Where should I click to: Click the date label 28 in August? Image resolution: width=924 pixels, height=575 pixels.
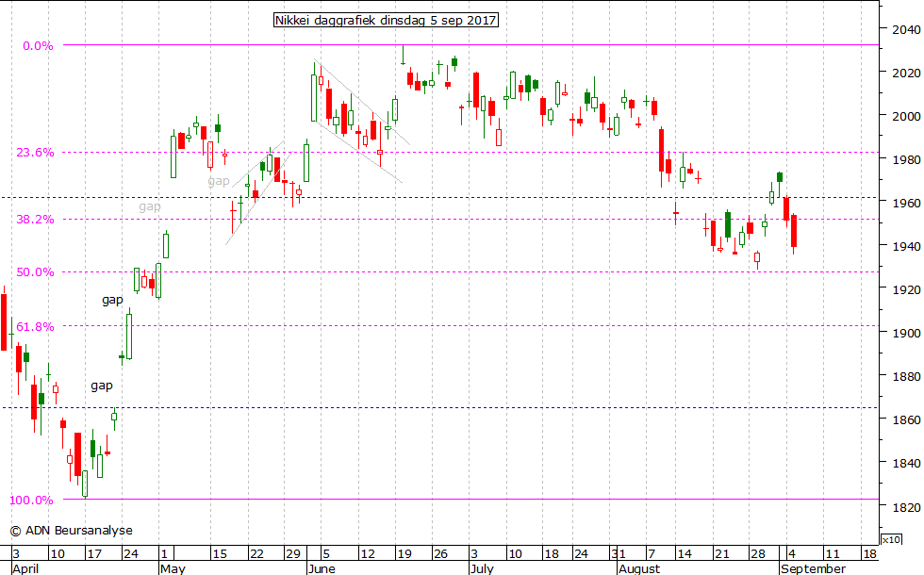[758, 554]
